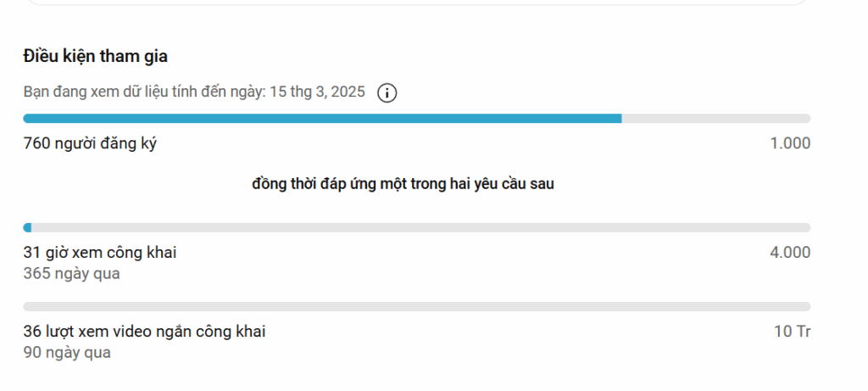Image resolution: width=868 pixels, height=391 pixels.
Task: Open the info icon beside the data date
Action: tap(387, 93)
